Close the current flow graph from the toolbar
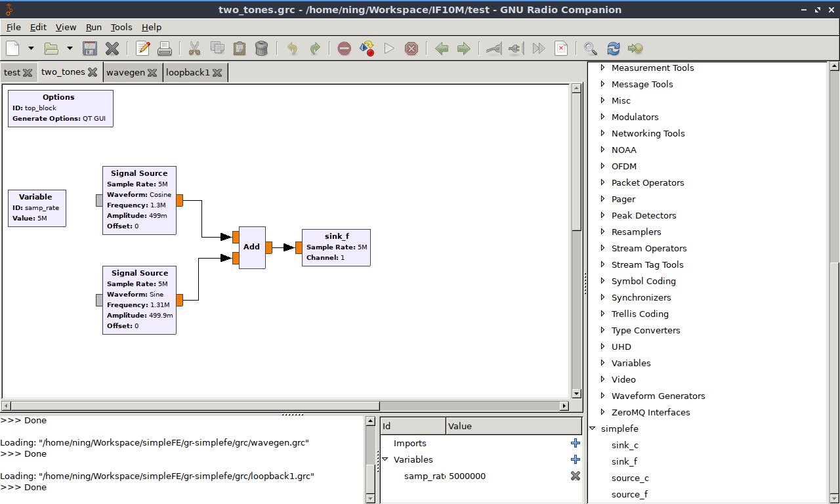This screenshot has width=840, height=504. tap(112, 48)
